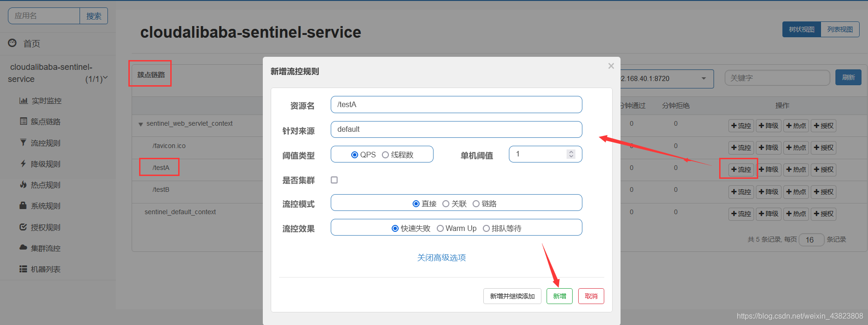Click the 刷新 button
This screenshot has height=325, width=868.
click(x=848, y=77)
